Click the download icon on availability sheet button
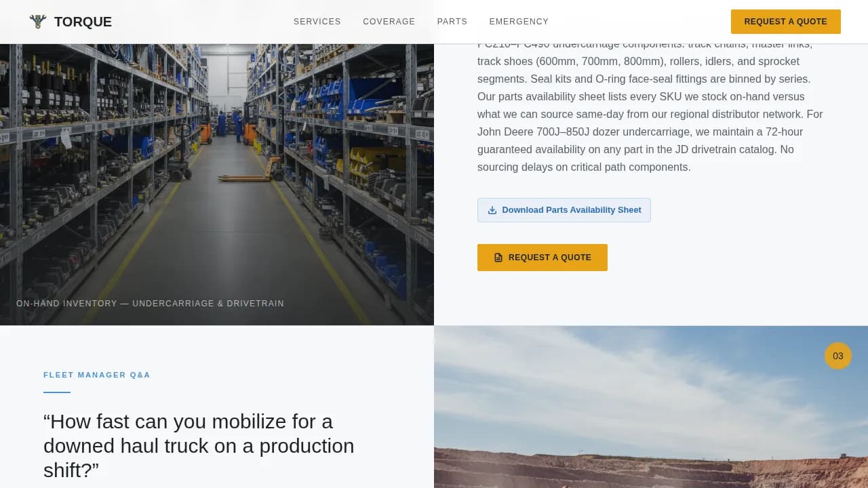 click(492, 210)
